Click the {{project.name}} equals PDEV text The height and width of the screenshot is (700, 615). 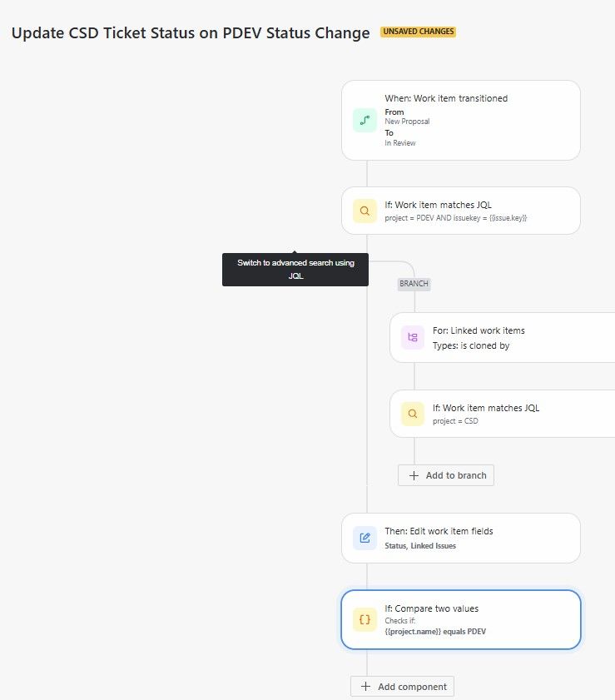(435, 631)
